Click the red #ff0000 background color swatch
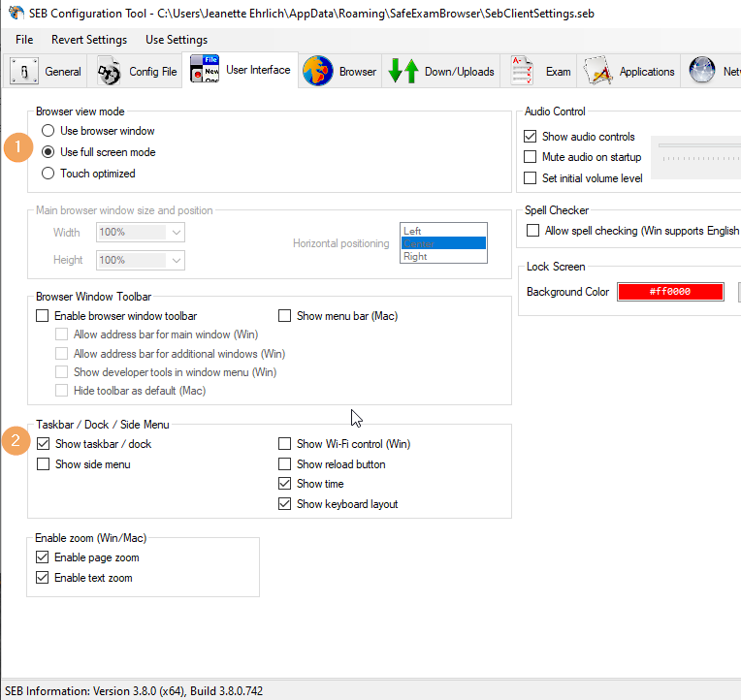 (670, 292)
